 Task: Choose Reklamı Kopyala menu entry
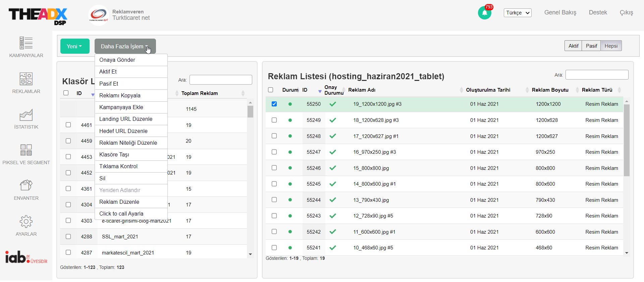131,96
